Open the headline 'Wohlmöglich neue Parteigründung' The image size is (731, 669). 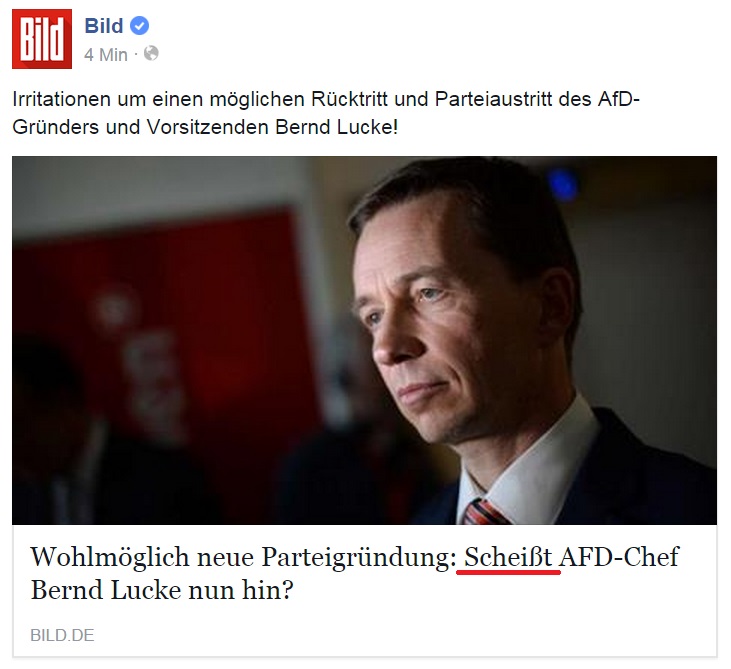[x=243, y=557]
